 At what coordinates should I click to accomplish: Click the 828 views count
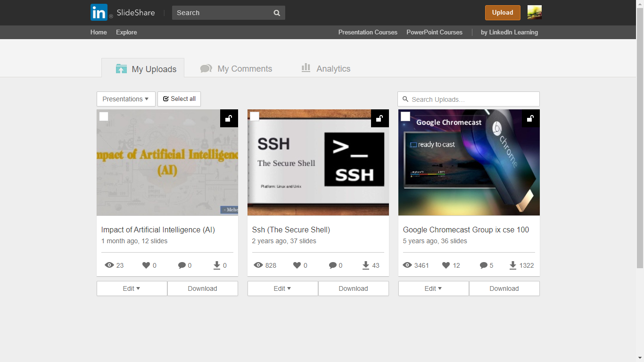pyautogui.click(x=271, y=265)
